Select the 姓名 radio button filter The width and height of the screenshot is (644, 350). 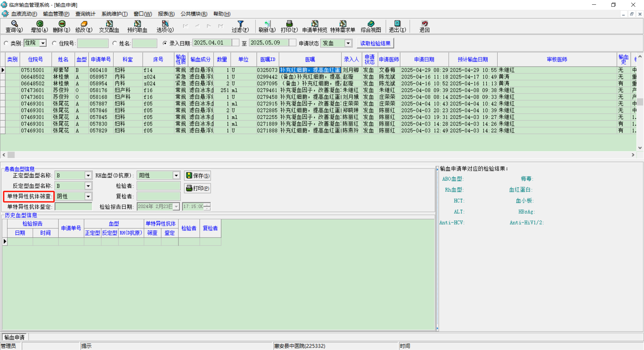point(115,43)
